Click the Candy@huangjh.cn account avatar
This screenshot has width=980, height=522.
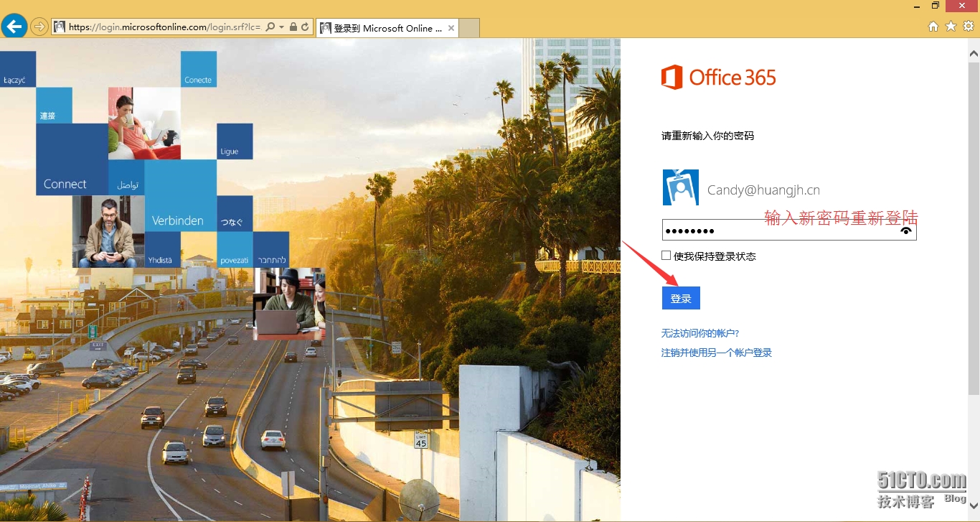(680, 188)
